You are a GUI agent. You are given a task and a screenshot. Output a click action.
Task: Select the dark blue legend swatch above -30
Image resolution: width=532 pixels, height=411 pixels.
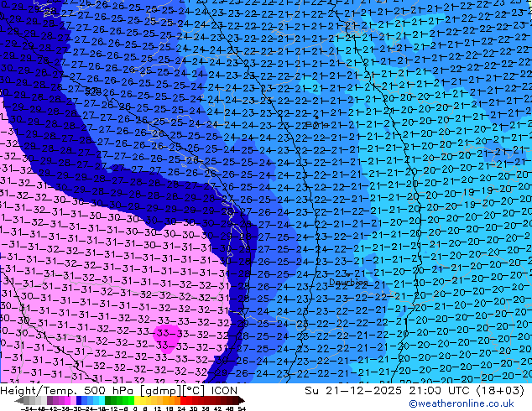point(79,400)
